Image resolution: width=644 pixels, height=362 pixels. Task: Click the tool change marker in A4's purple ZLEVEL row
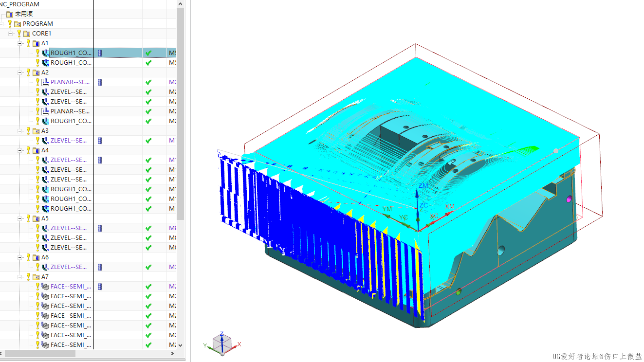(100, 160)
